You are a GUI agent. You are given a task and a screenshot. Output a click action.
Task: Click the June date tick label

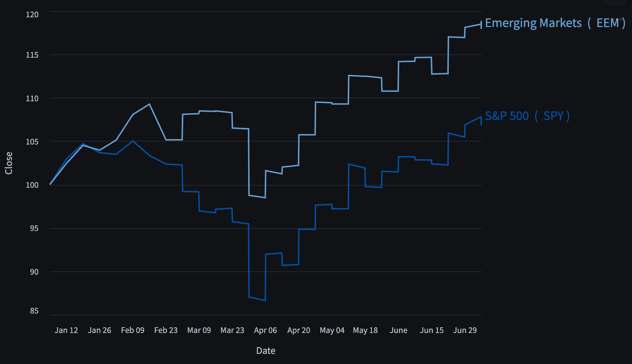[399, 330]
